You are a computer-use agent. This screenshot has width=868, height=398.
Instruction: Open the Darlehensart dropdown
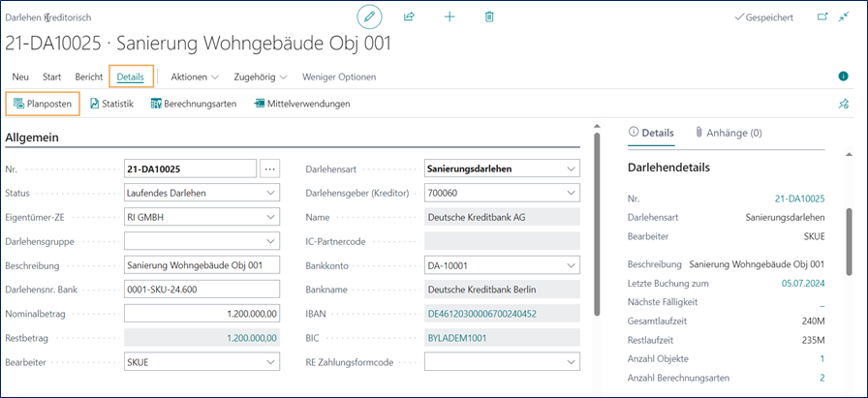coord(571,168)
